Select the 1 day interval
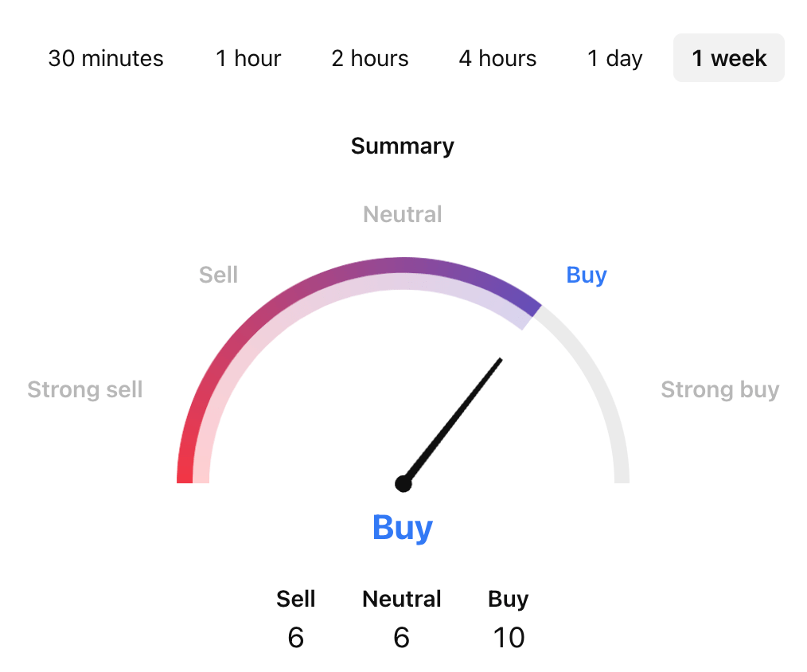The width and height of the screenshot is (807, 672). coord(614,58)
